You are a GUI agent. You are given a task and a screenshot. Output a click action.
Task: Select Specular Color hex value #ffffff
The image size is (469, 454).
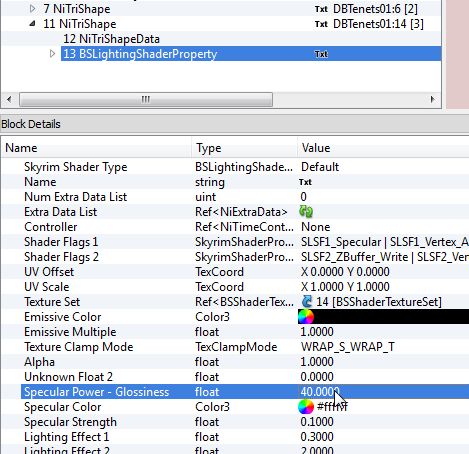pos(332,407)
